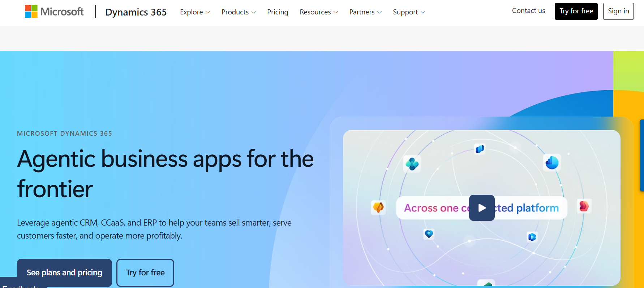
Task: Go to Dynamics 365 home link
Action: click(136, 12)
